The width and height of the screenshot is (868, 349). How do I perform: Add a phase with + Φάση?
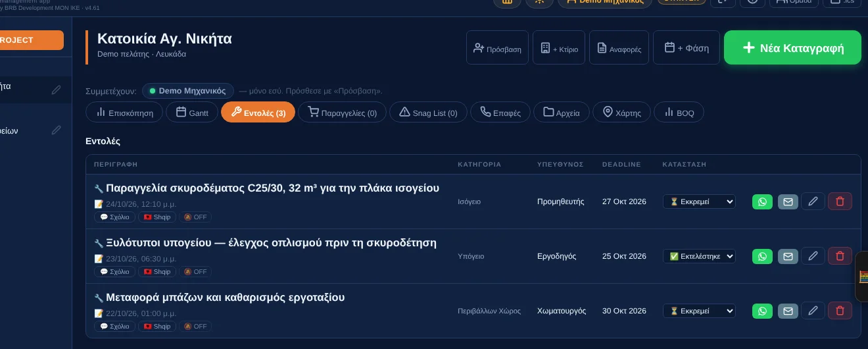pyautogui.click(x=687, y=47)
